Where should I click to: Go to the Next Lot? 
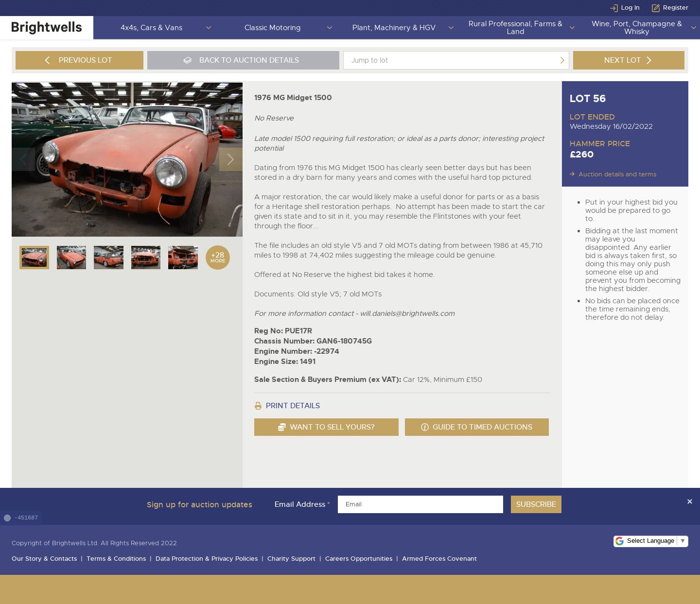(629, 60)
